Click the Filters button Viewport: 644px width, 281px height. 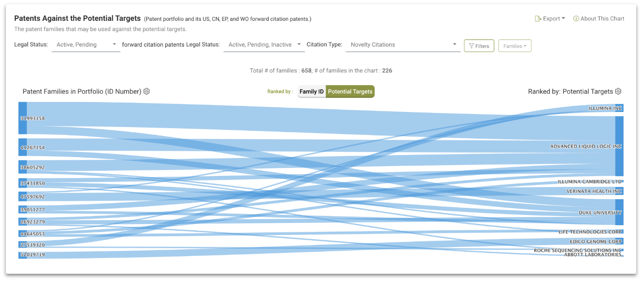click(479, 46)
